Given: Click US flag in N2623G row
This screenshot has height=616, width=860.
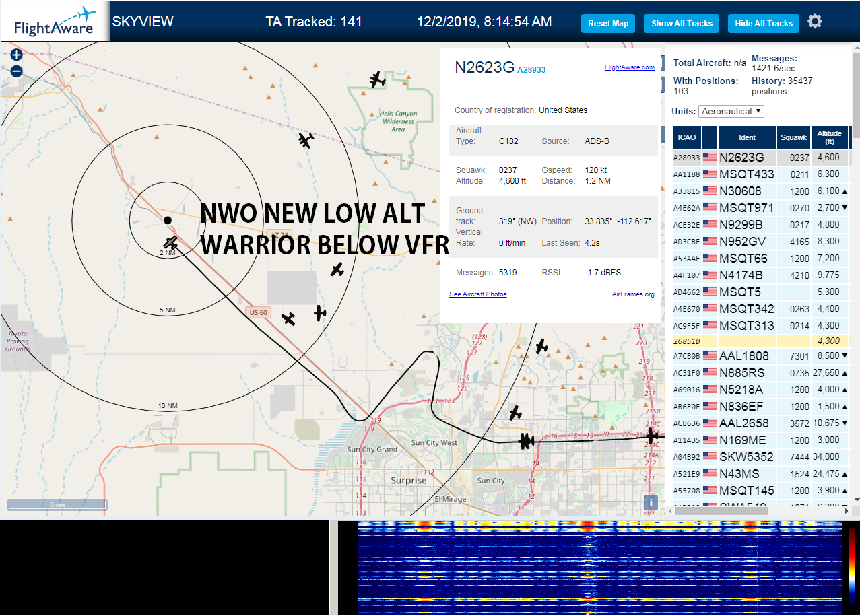Looking at the screenshot, I should [x=710, y=158].
